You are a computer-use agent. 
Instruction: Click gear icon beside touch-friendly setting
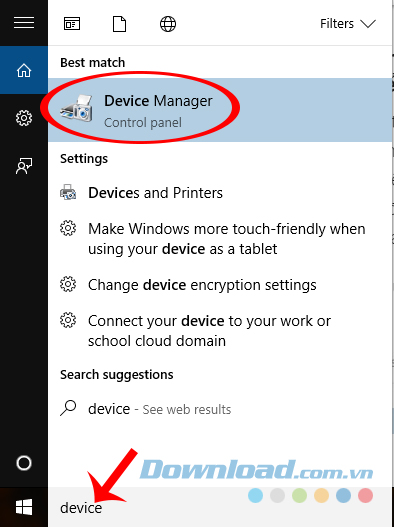click(x=68, y=229)
